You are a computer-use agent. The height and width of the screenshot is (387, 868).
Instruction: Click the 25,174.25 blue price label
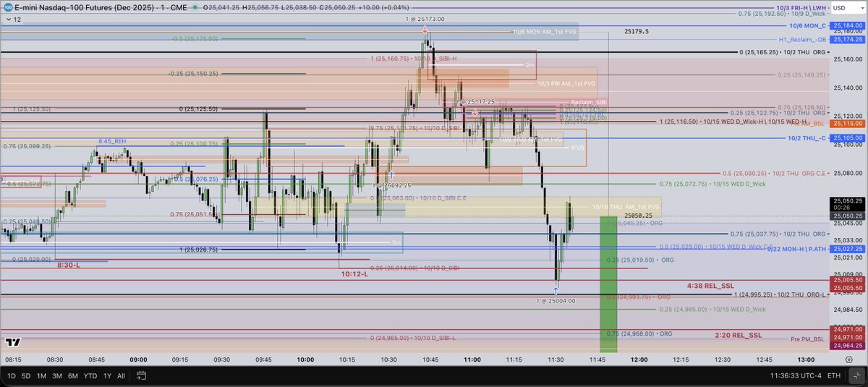(x=847, y=39)
